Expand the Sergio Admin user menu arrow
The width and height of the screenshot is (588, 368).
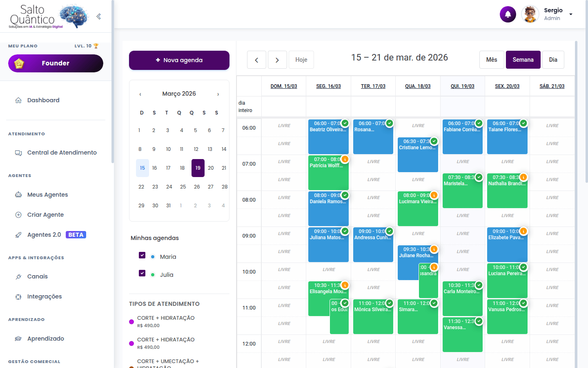(x=571, y=14)
